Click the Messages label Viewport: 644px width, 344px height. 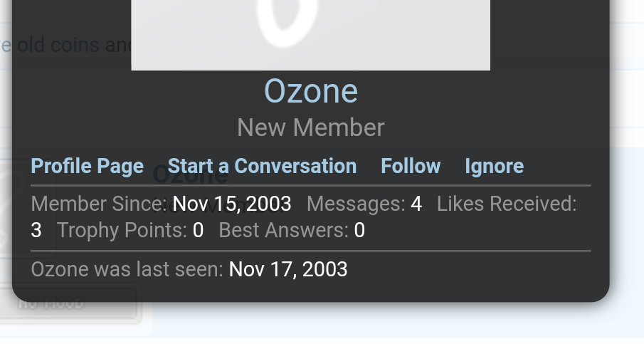coord(356,204)
